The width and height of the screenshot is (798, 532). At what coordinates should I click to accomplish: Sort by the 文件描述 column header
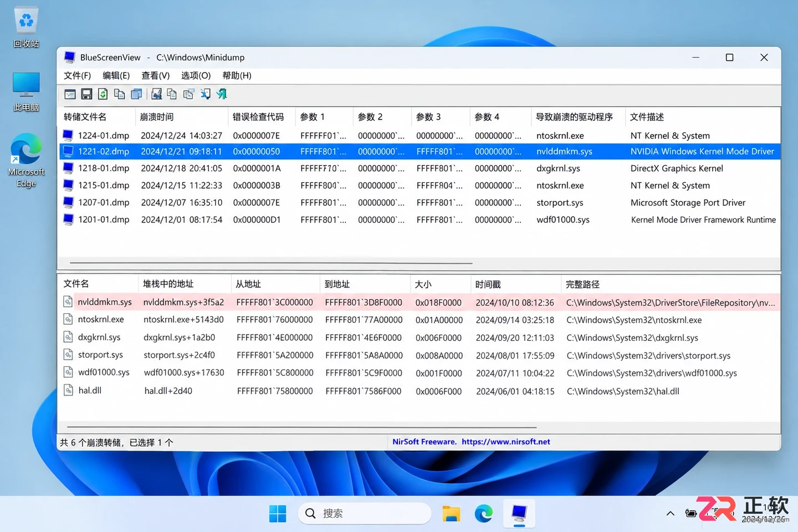click(x=703, y=117)
